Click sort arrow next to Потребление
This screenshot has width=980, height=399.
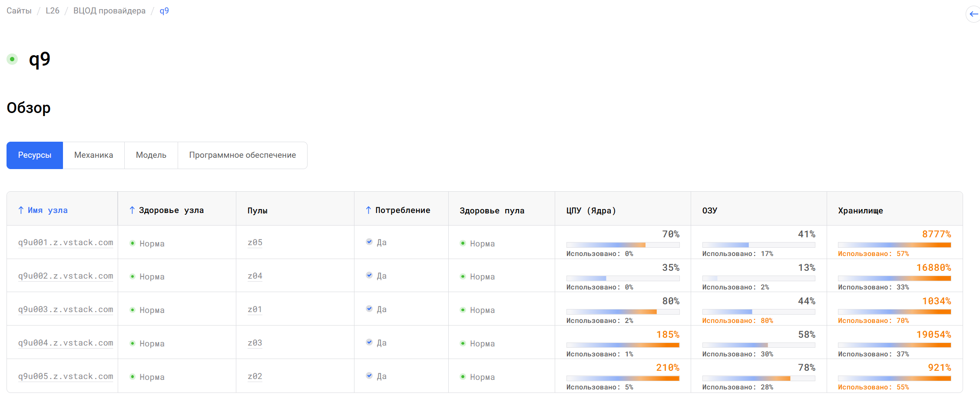pos(368,210)
